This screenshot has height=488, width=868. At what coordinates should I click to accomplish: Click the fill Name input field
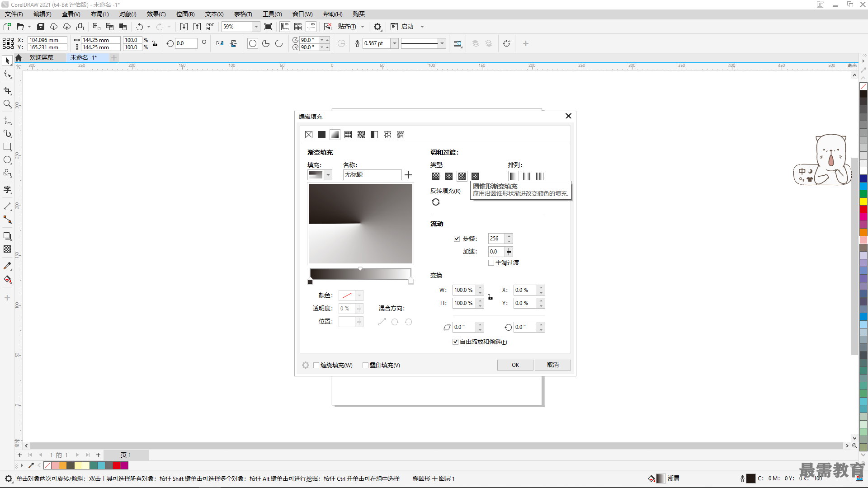point(372,175)
